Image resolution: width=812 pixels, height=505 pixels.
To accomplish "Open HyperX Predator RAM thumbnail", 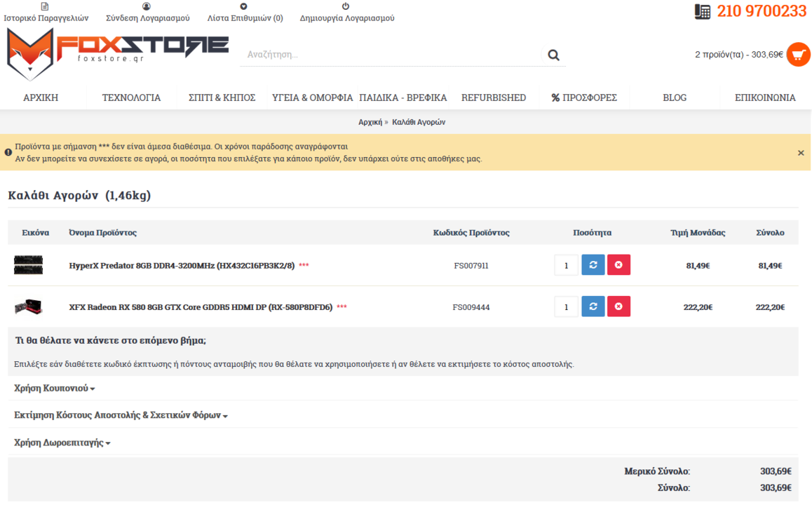I will click(29, 264).
